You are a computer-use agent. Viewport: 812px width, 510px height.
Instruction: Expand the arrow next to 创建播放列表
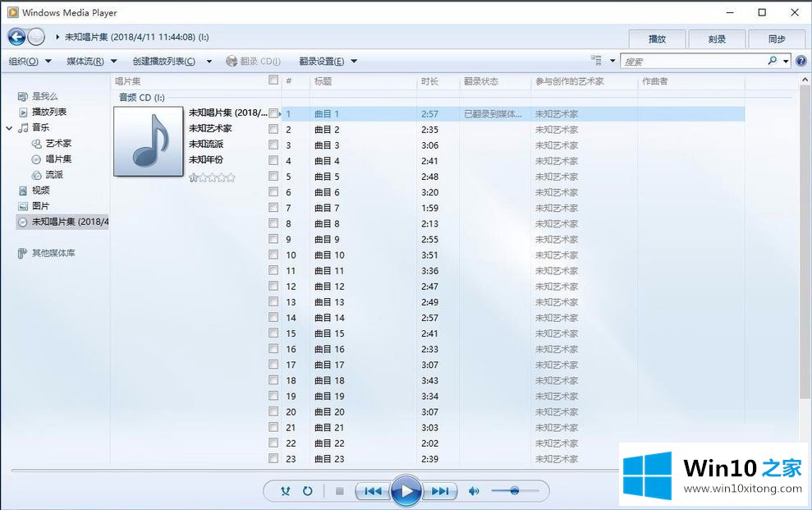pyautogui.click(x=209, y=61)
